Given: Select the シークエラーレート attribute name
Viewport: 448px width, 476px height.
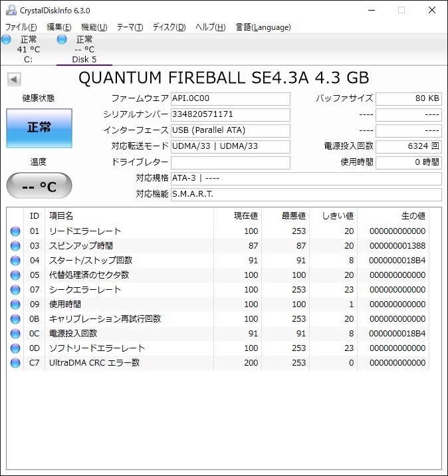Looking at the screenshot, I should click(85, 290).
